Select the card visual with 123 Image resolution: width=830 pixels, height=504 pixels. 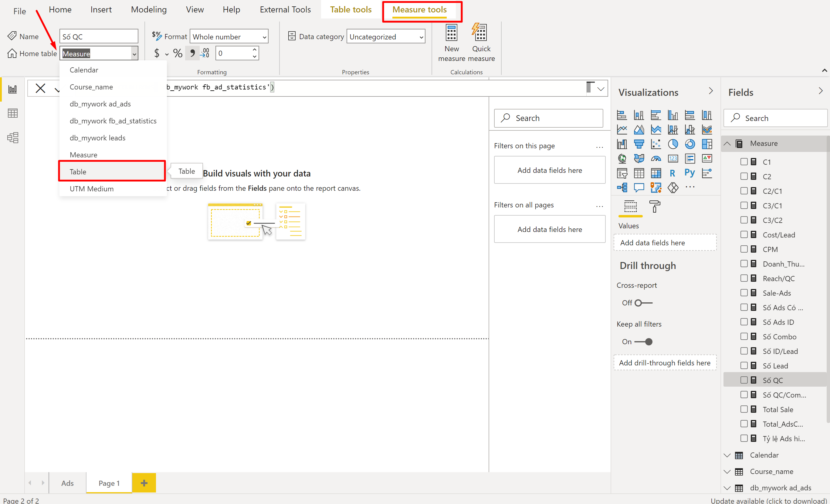click(x=673, y=159)
